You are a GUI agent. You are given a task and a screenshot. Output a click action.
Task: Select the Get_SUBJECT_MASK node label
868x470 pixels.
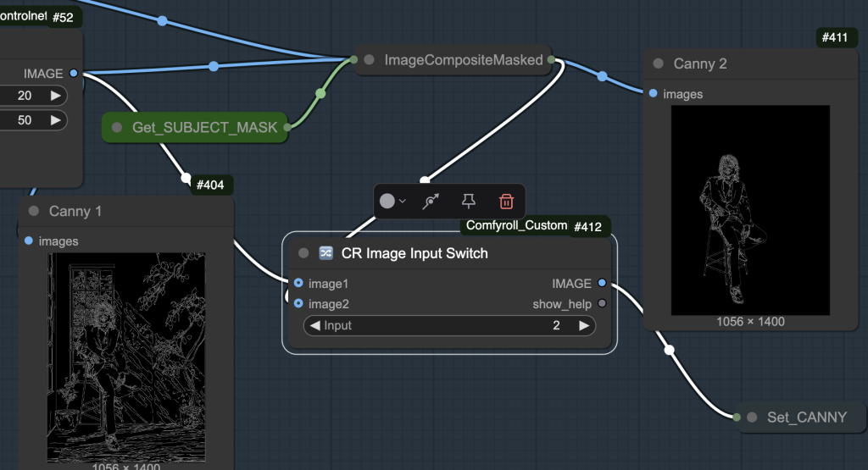[x=204, y=127]
